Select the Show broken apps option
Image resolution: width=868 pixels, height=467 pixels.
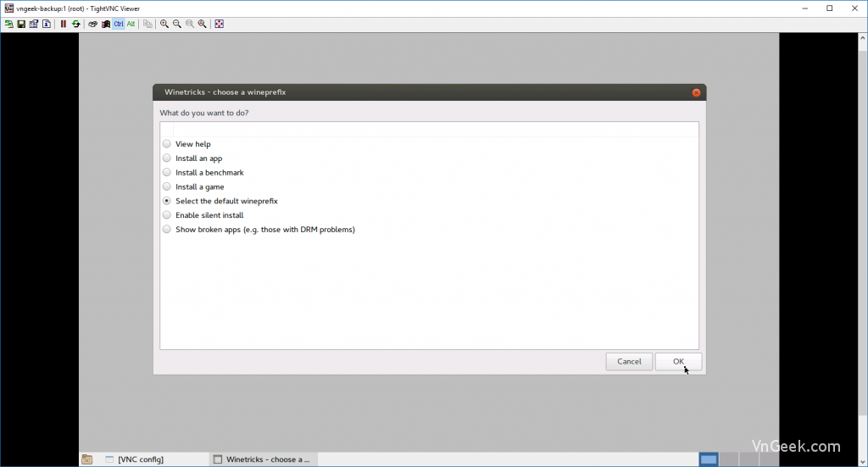pyautogui.click(x=167, y=229)
